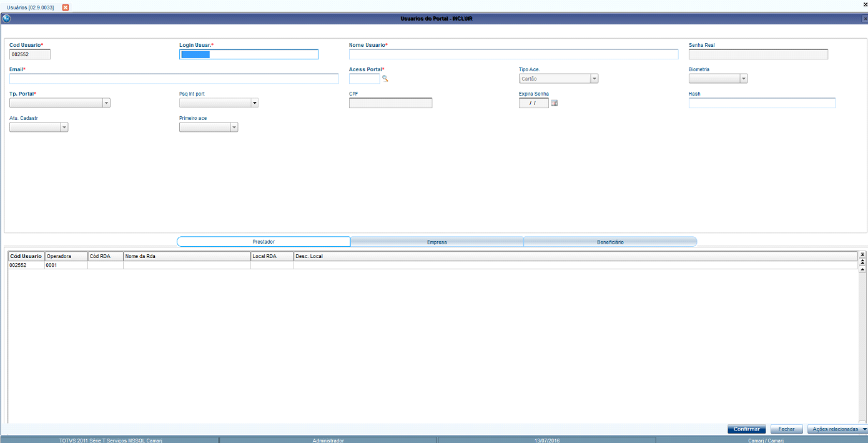Click into the Nome Usuario field
The width and height of the screenshot is (868, 443).
514,54
